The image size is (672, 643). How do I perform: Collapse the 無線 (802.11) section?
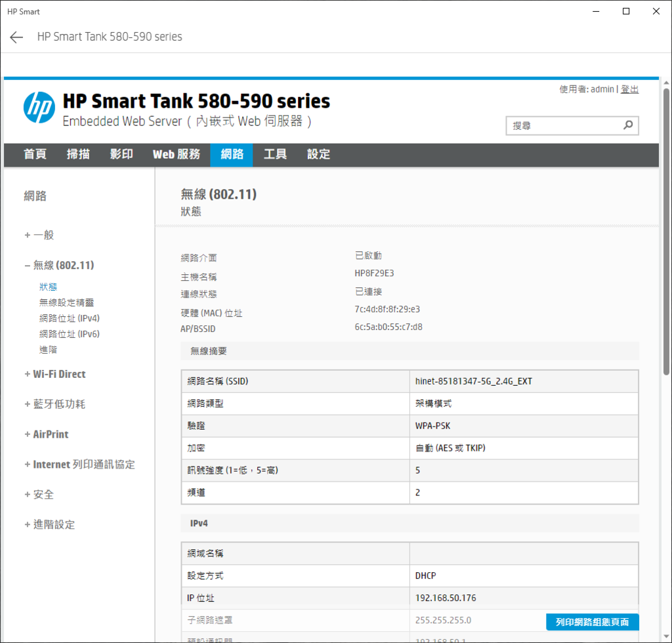pyautogui.click(x=60, y=265)
